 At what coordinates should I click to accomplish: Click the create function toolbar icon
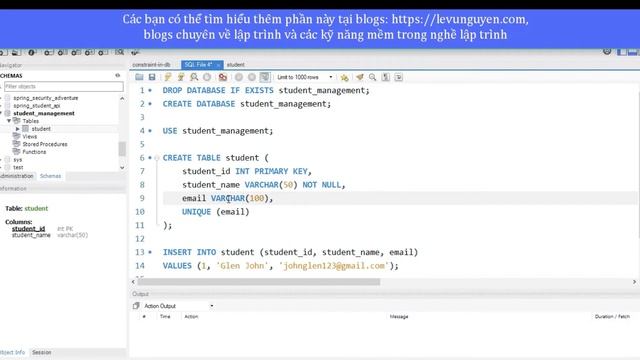click(103, 52)
